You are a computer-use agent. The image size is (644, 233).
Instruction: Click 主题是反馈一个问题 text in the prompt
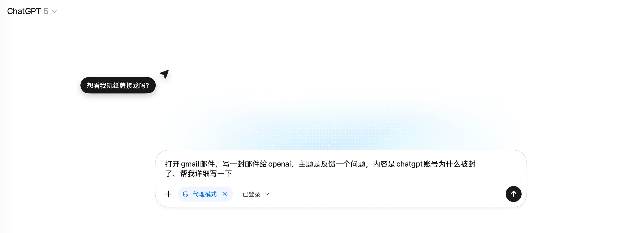332,164
